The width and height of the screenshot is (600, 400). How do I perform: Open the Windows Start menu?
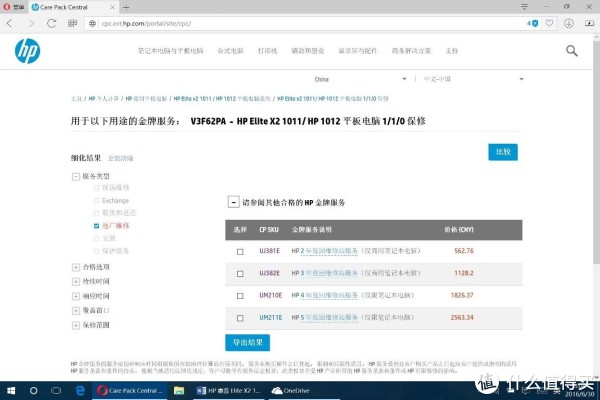coord(11,390)
